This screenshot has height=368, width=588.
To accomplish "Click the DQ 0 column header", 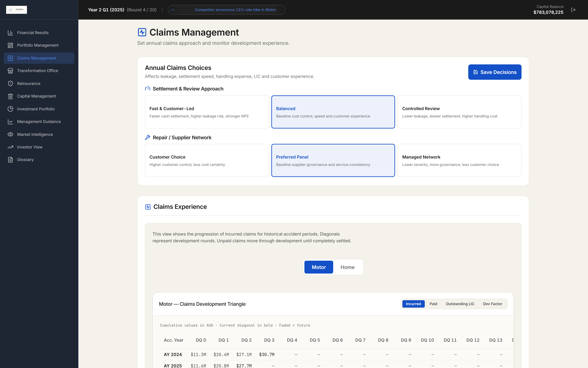I will [201, 340].
